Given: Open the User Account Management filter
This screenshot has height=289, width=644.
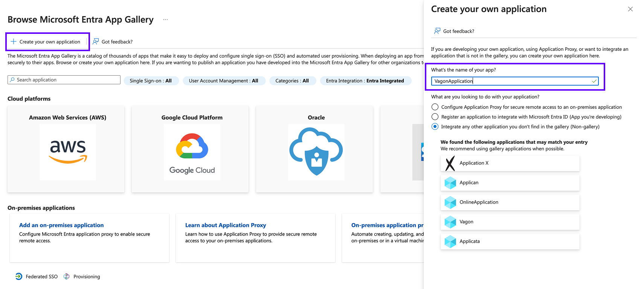Looking at the screenshot, I should (224, 81).
